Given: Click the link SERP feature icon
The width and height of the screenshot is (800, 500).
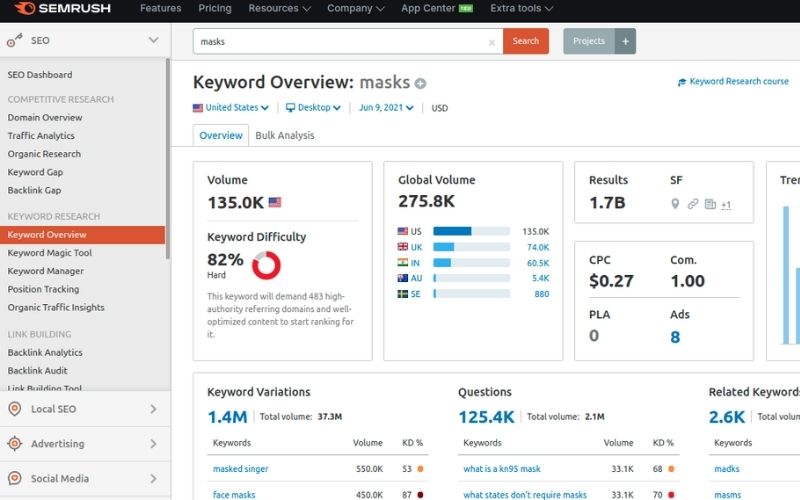Looking at the screenshot, I should tap(692, 204).
